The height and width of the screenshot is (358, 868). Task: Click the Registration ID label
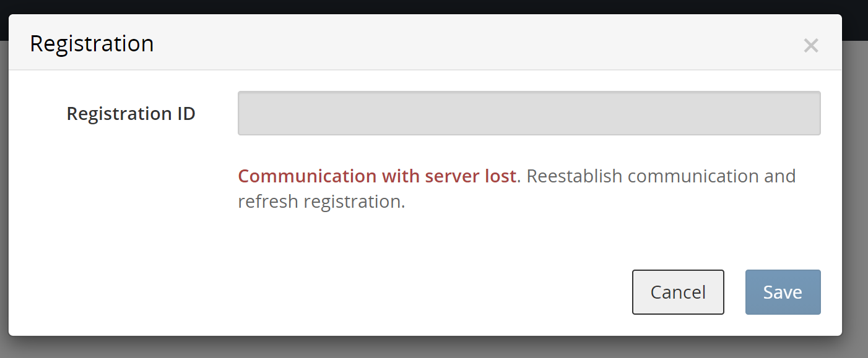tap(131, 113)
